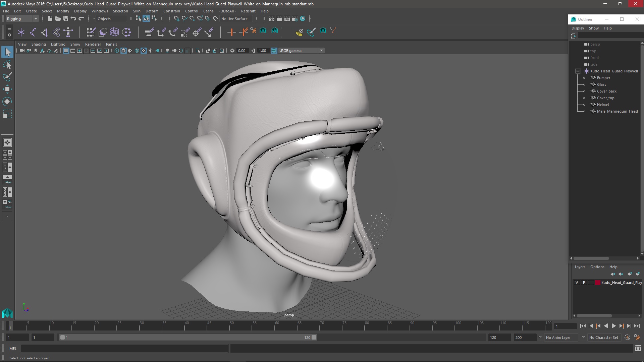Click the Create Lattice shelf icon
The height and width of the screenshot is (362, 644).
(x=114, y=32)
